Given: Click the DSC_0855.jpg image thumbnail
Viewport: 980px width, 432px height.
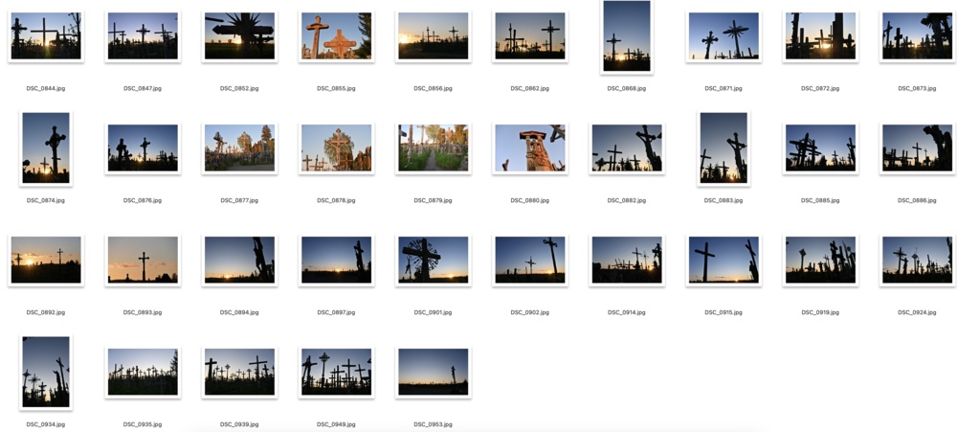Looking at the screenshot, I should (336, 36).
